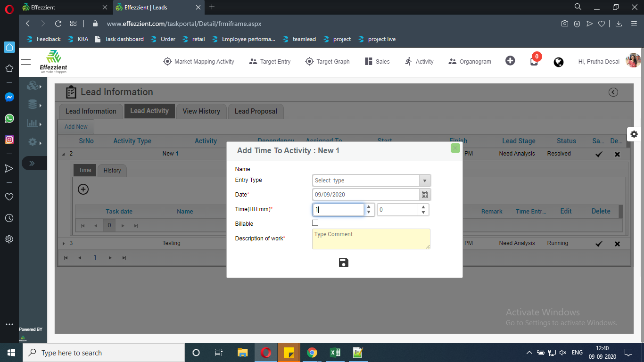644x362 pixels.
Task: Open Target Graph in top navigation
Action: pos(328,62)
